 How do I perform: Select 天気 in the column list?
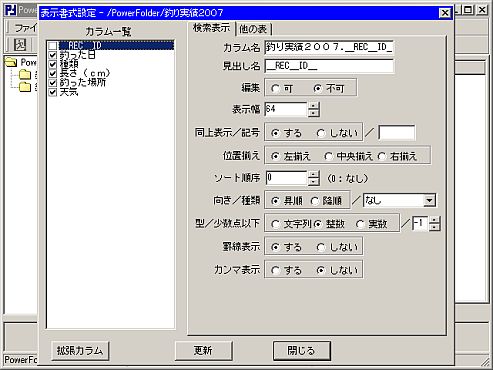coord(69,92)
